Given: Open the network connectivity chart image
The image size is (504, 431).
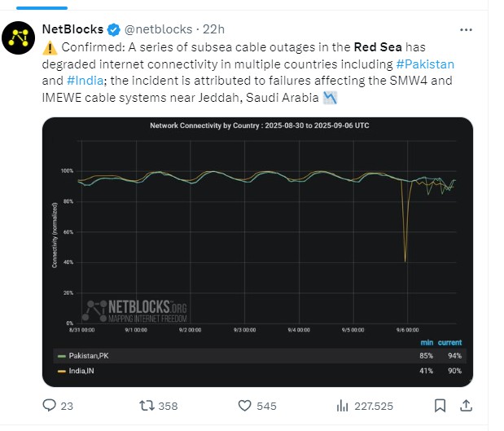Looking at the screenshot, I should click(x=257, y=228).
